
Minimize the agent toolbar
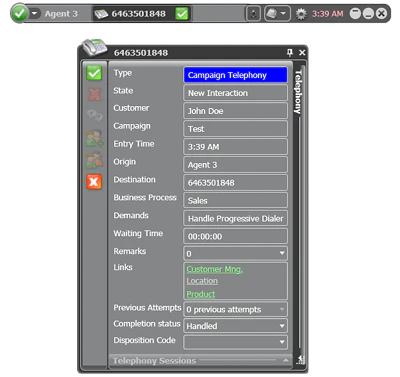(368, 14)
